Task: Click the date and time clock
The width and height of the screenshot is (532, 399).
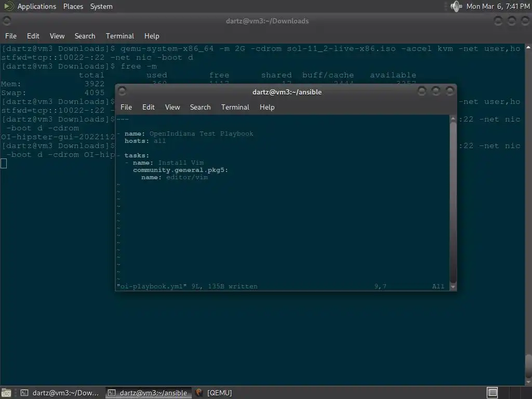Action: coord(498,6)
